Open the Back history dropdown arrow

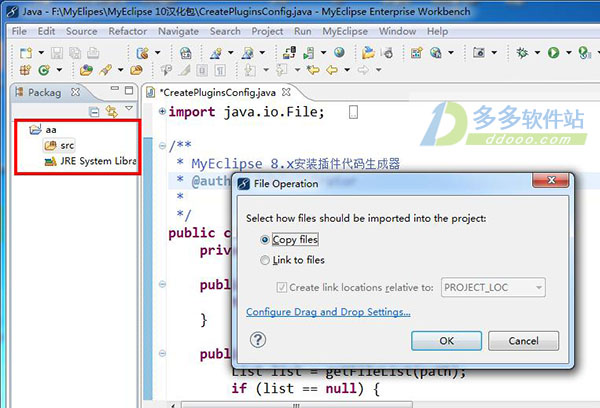pos(347,70)
